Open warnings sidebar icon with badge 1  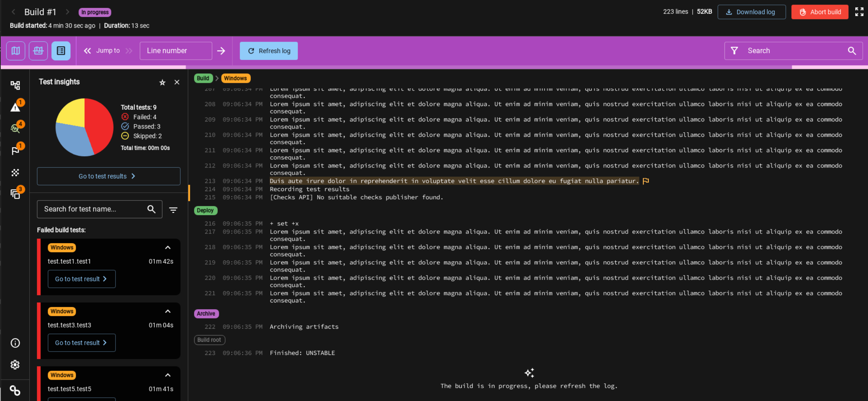(x=15, y=107)
